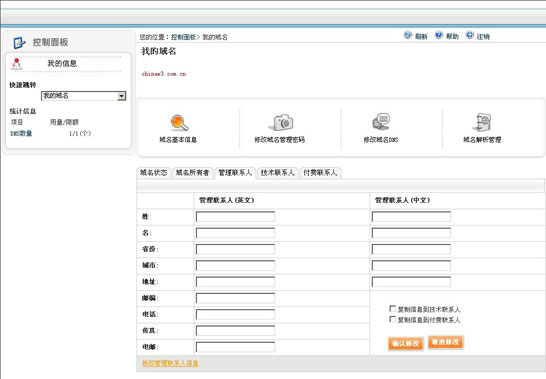Click the 我的信息 heading text
Image resolution: width=546 pixels, height=379 pixels.
pyautogui.click(x=62, y=64)
